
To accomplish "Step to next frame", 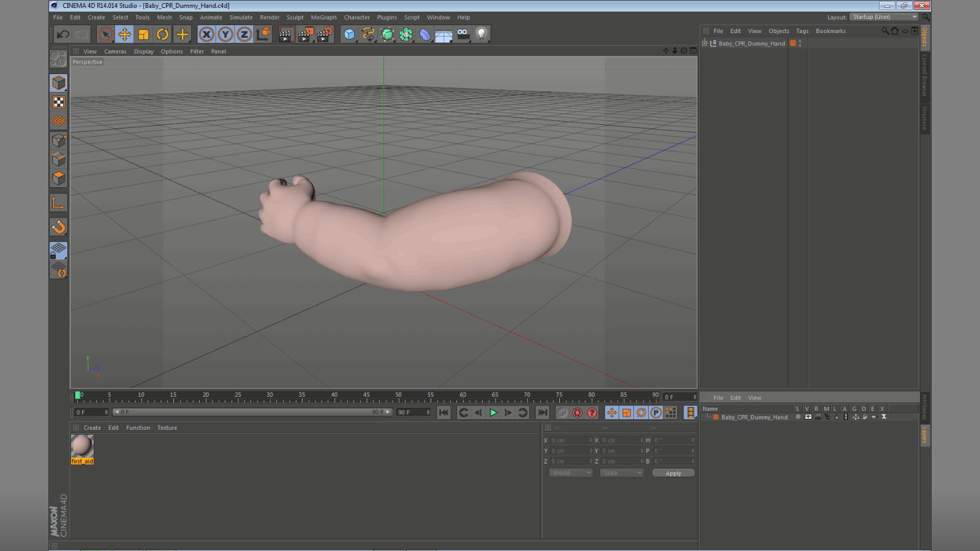I will coord(508,413).
